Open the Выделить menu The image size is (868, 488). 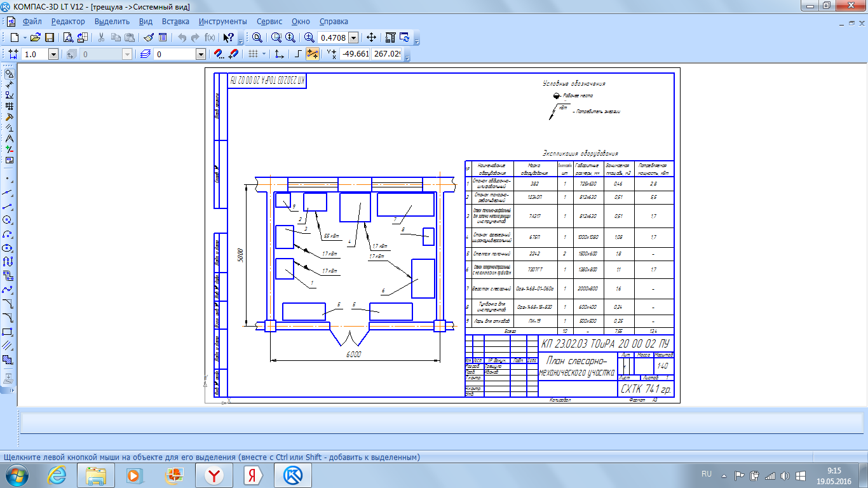112,22
